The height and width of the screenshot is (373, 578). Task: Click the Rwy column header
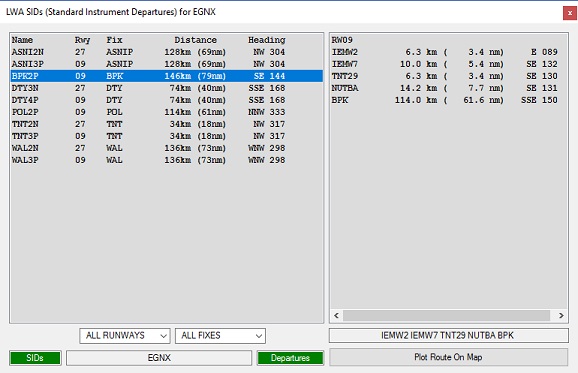(x=82, y=40)
